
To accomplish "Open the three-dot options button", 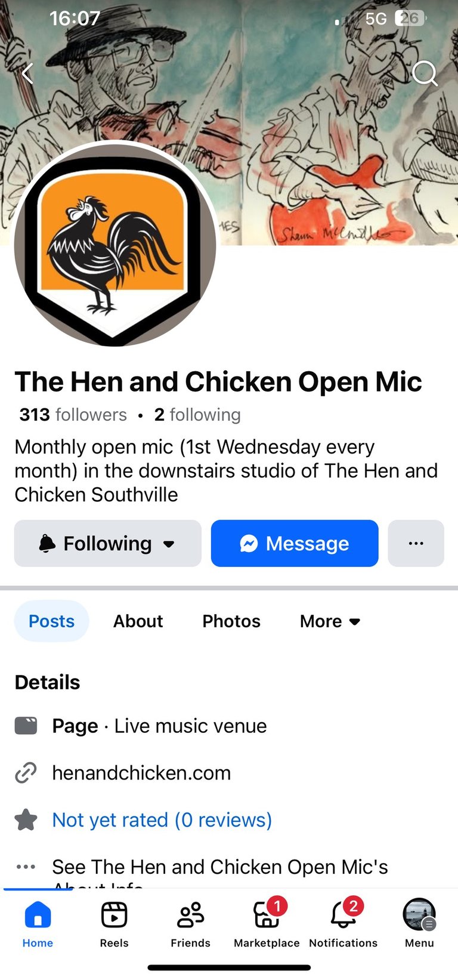I will 416,543.
